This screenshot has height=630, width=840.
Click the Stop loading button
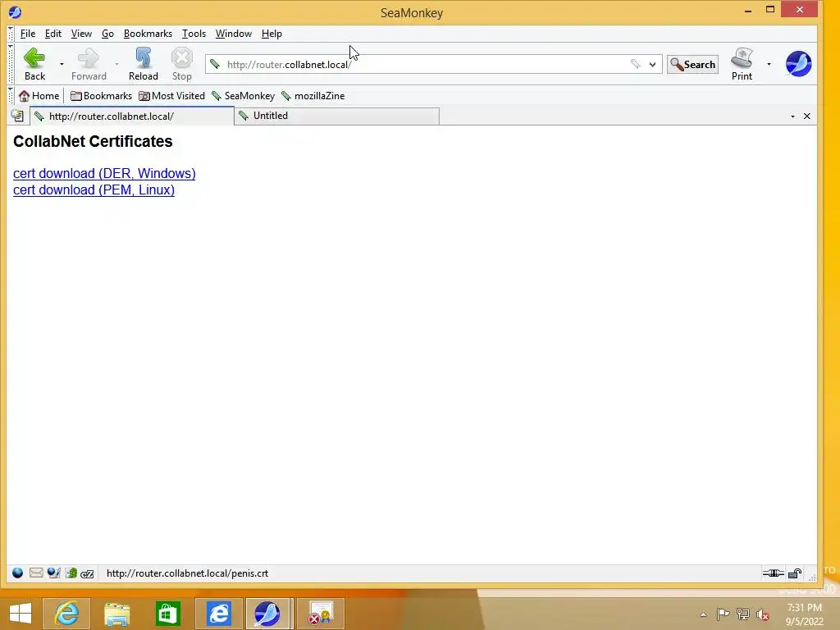(181, 64)
